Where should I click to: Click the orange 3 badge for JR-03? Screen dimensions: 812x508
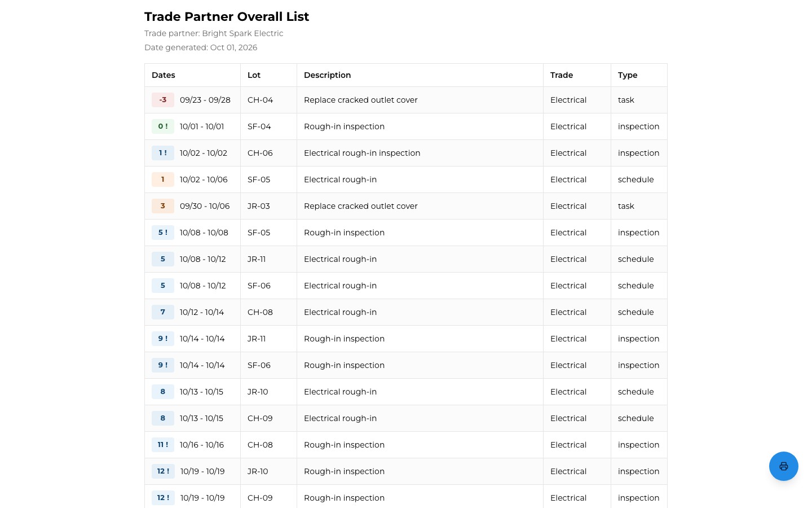point(163,206)
